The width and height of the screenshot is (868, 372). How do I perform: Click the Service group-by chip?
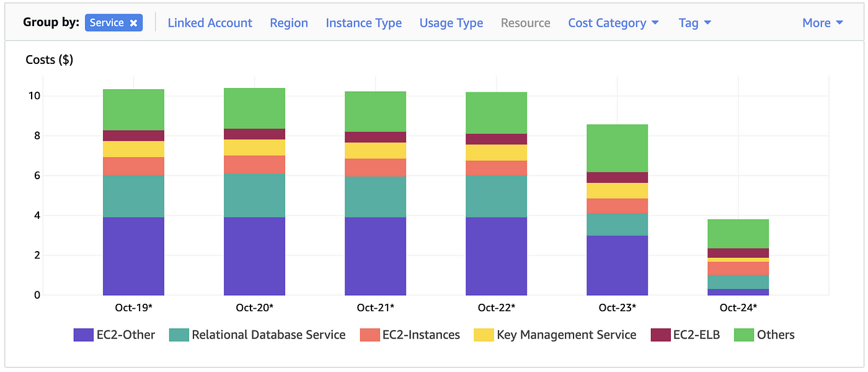point(114,23)
